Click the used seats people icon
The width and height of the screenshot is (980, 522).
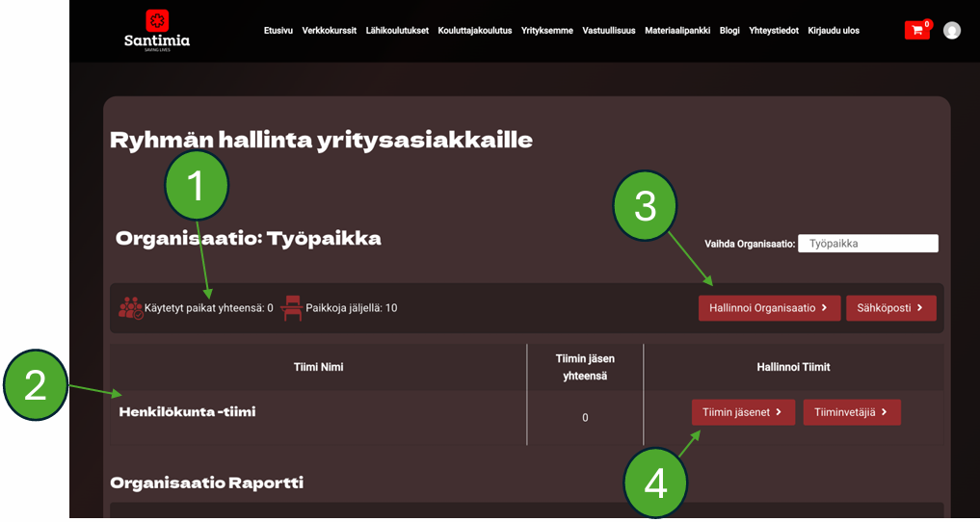coord(129,308)
